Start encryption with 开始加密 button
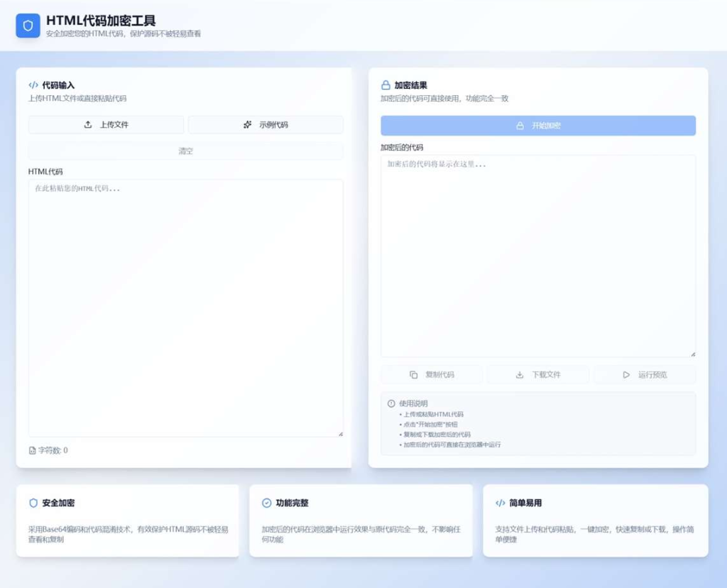The height and width of the screenshot is (588, 727). click(x=538, y=126)
